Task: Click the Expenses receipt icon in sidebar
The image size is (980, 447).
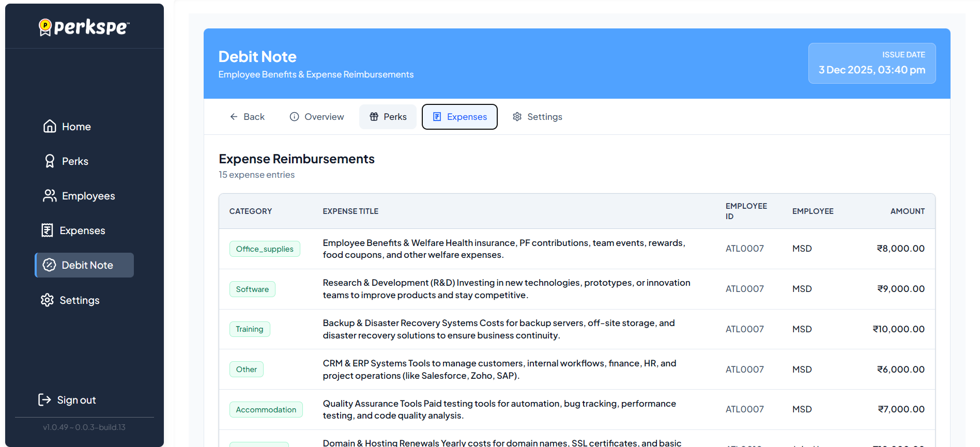Action: click(47, 230)
